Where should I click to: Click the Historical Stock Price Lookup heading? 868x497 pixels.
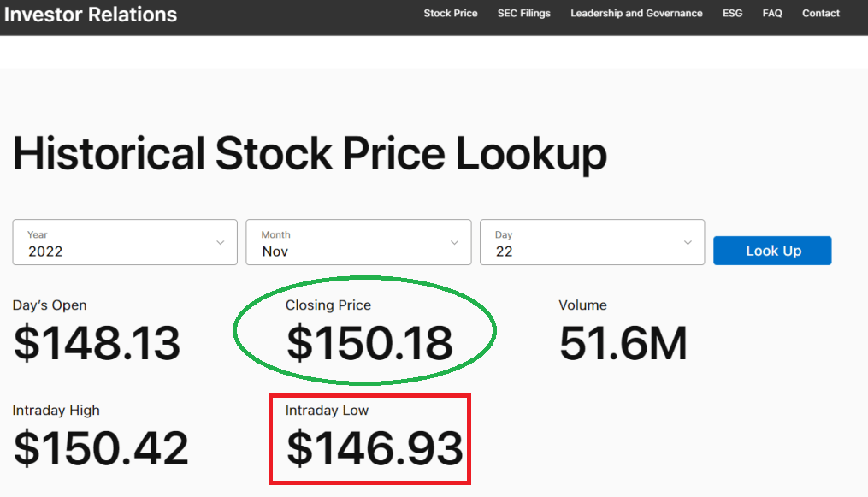310,155
